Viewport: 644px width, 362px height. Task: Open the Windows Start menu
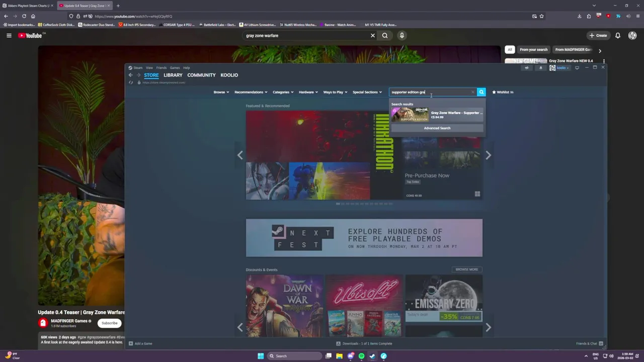pos(261,356)
